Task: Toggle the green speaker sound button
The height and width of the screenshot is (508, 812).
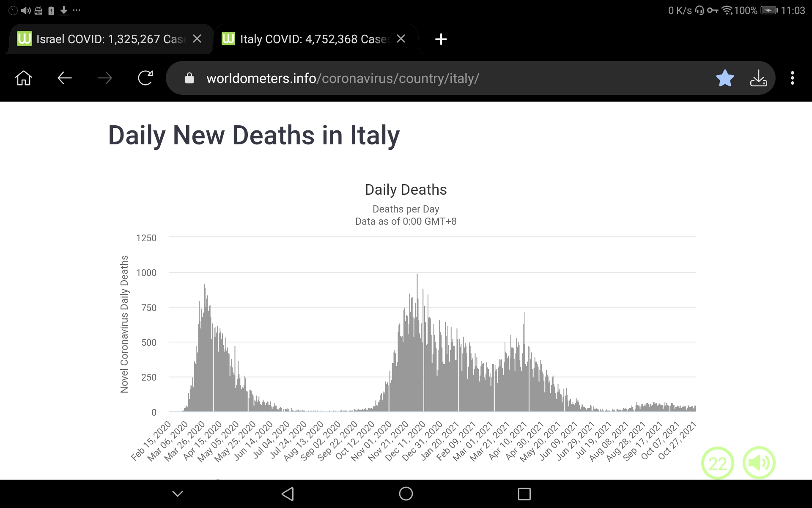Action: (x=759, y=463)
